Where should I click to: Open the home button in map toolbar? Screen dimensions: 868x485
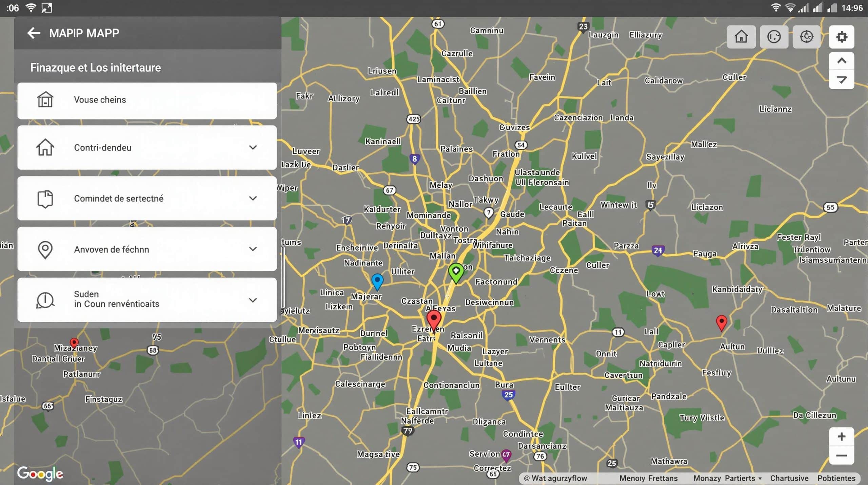coord(741,37)
